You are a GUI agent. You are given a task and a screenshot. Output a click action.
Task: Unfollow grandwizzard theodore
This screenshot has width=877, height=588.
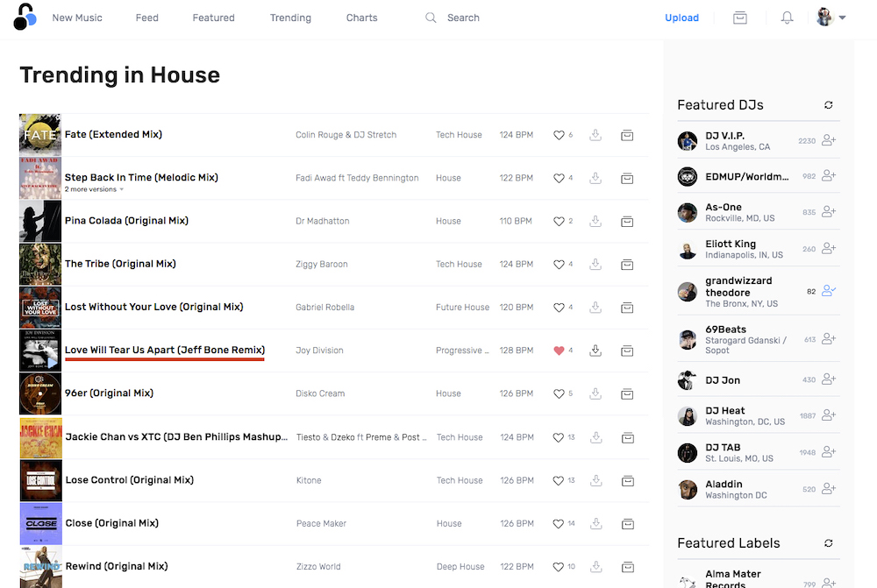829,291
